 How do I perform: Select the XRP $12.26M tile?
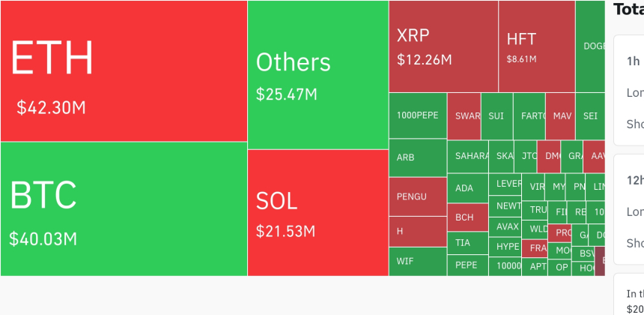[443, 46]
